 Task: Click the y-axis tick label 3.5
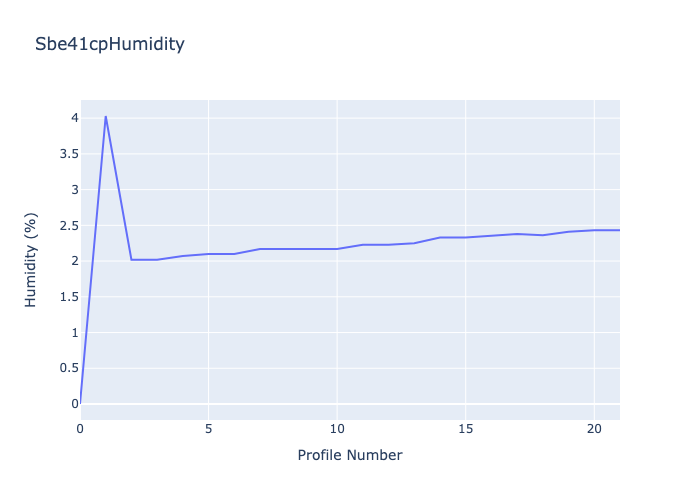click(x=67, y=154)
